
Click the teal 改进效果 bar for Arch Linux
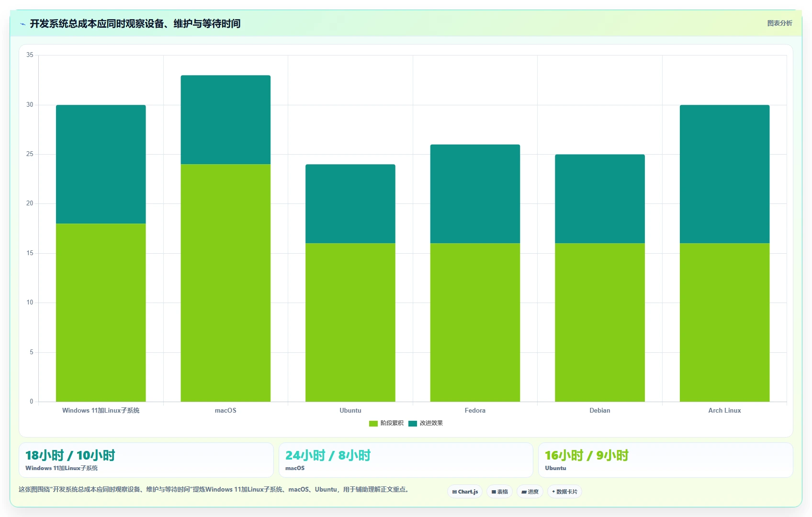[x=725, y=174]
